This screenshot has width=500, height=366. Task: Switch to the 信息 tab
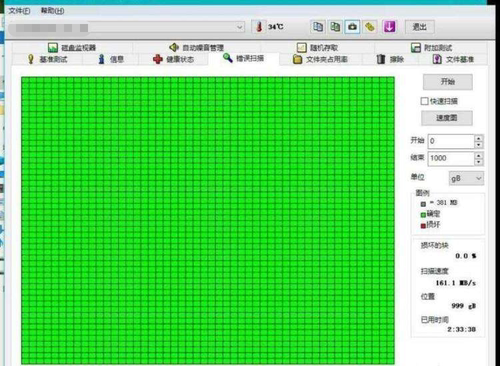point(111,59)
